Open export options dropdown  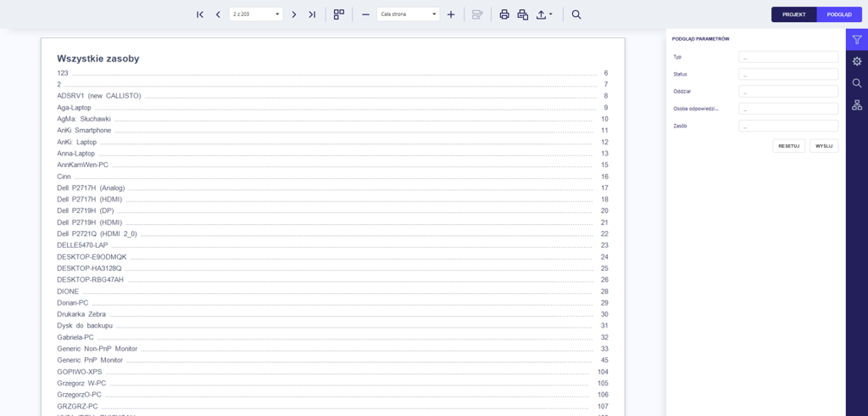[544, 15]
